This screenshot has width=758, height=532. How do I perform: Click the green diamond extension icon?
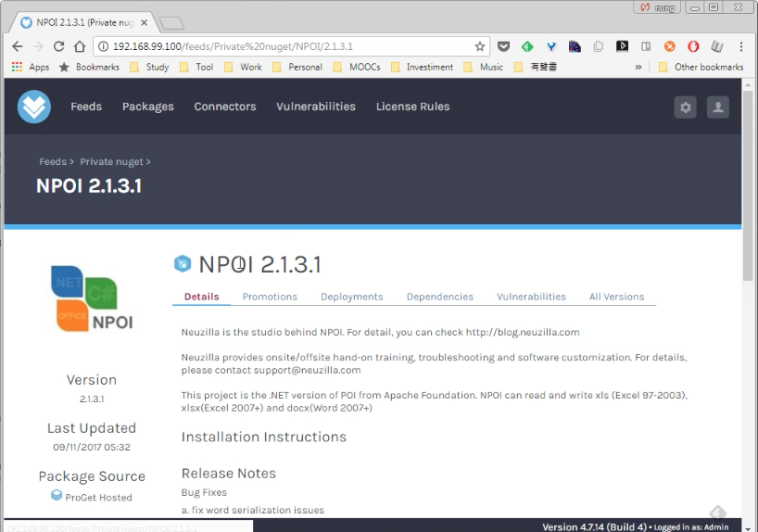point(527,46)
